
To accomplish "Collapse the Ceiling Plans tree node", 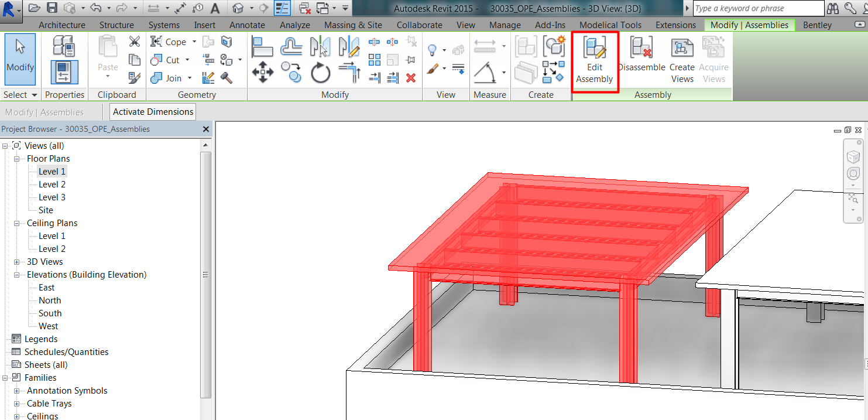I will [x=16, y=223].
